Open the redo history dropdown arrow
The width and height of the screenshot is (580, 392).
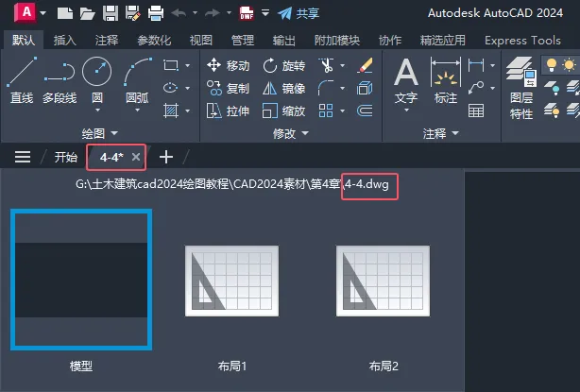click(229, 13)
